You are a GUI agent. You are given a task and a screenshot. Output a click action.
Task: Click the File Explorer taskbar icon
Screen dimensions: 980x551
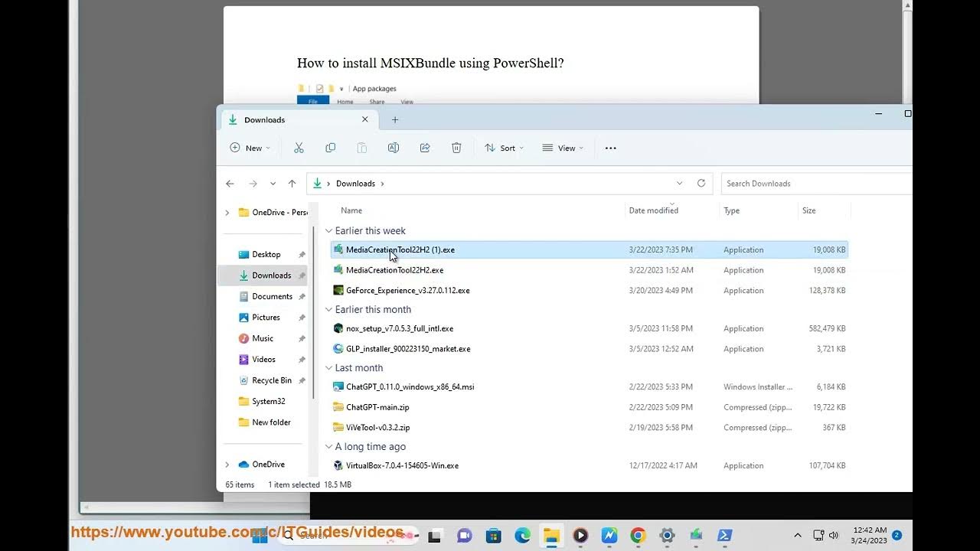pyautogui.click(x=551, y=536)
